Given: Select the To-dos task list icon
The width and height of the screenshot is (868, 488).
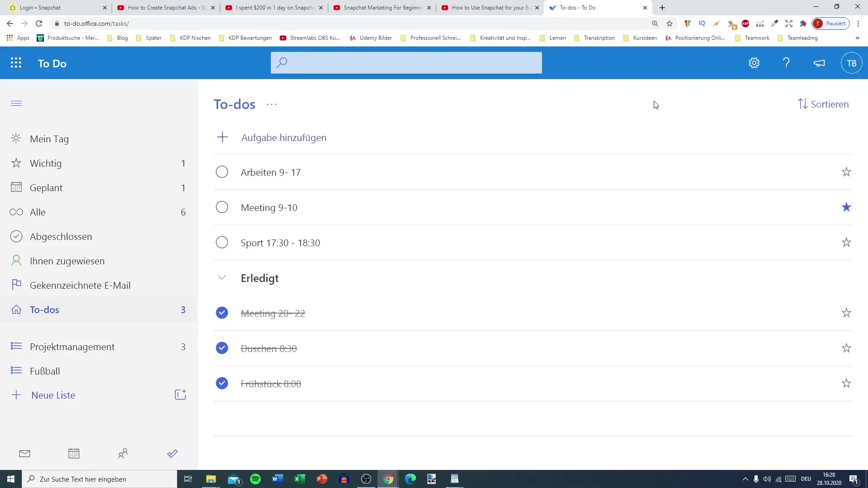Looking at the screenshot, I should 16,309.
